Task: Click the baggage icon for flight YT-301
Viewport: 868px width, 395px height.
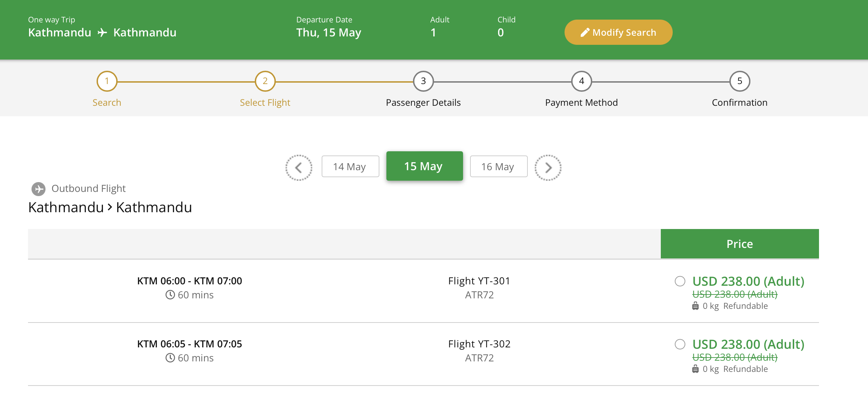Action: coord(695,306)
